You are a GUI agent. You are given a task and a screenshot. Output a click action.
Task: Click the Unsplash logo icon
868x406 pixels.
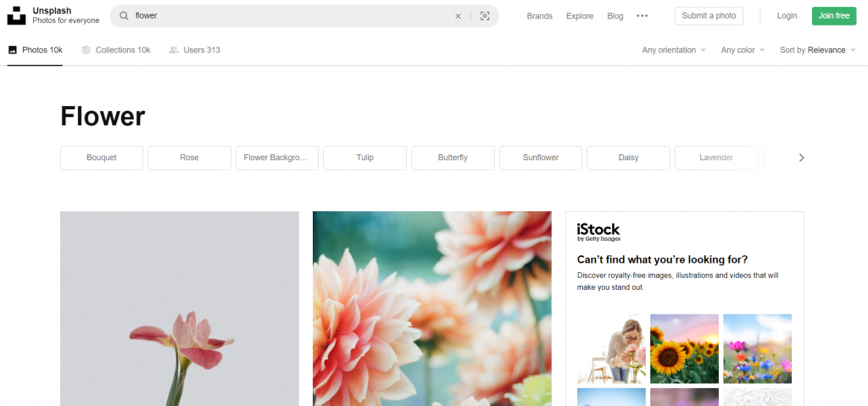coord(17,15)
